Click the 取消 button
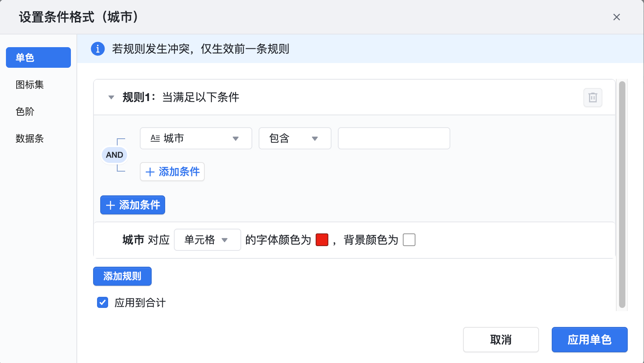 click(501, 340)
